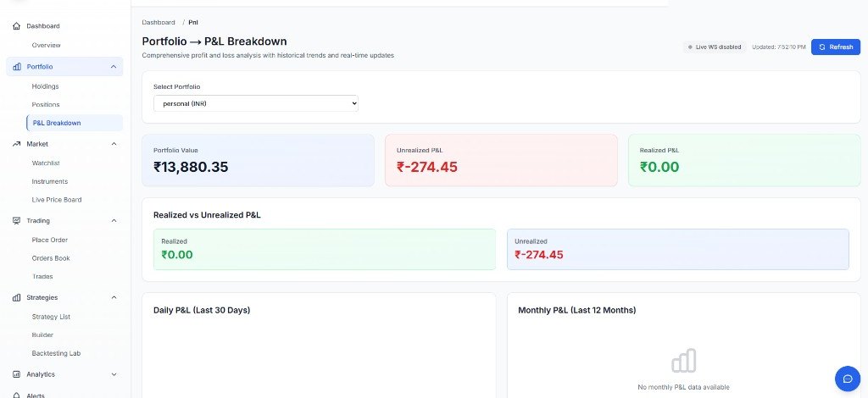Collapse the Market section chevron
Viewport: 868px width, 398px height.
114,144
